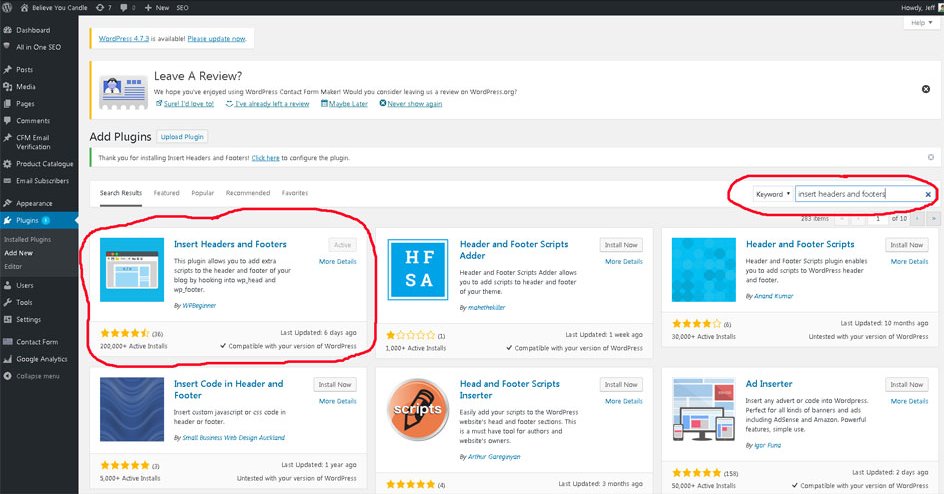Clear the plugin search field
Image resolution: width=944 pixels, height=494 pixels.
[928, 194]
